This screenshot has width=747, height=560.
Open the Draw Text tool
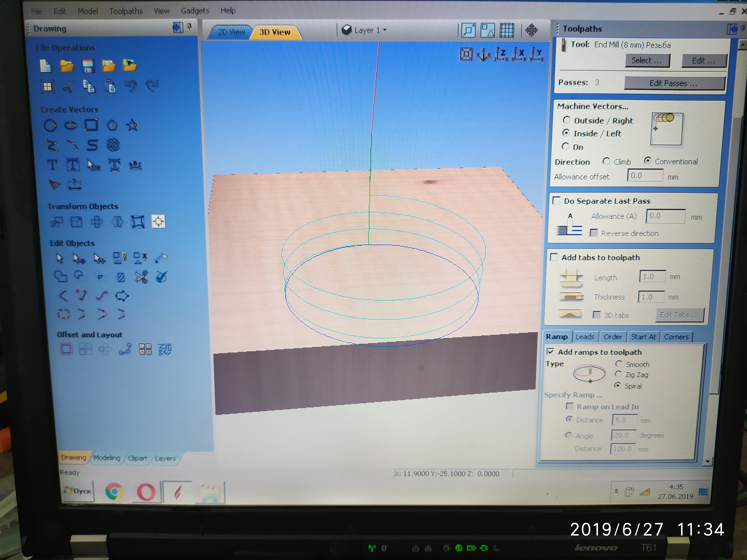coord(52,165)
